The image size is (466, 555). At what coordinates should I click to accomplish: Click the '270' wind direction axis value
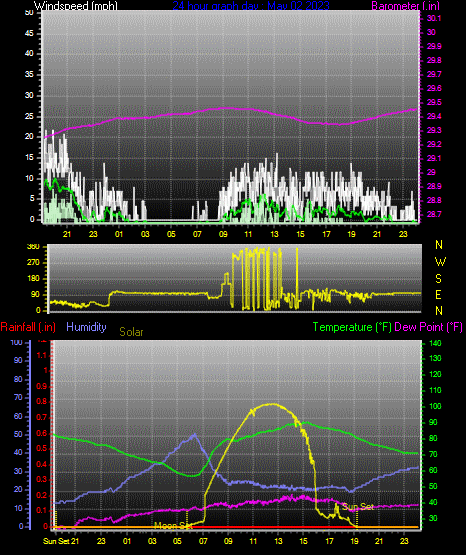coord(33,263)
